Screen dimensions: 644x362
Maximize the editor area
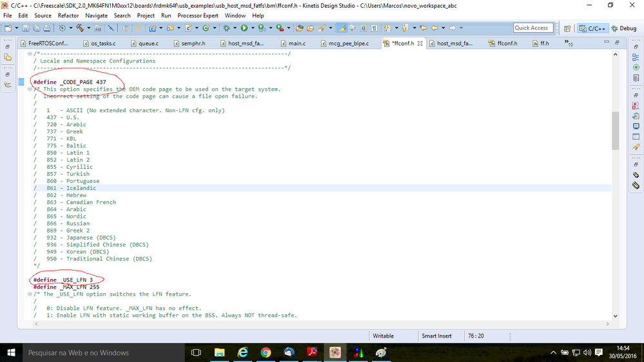[617, 43]
